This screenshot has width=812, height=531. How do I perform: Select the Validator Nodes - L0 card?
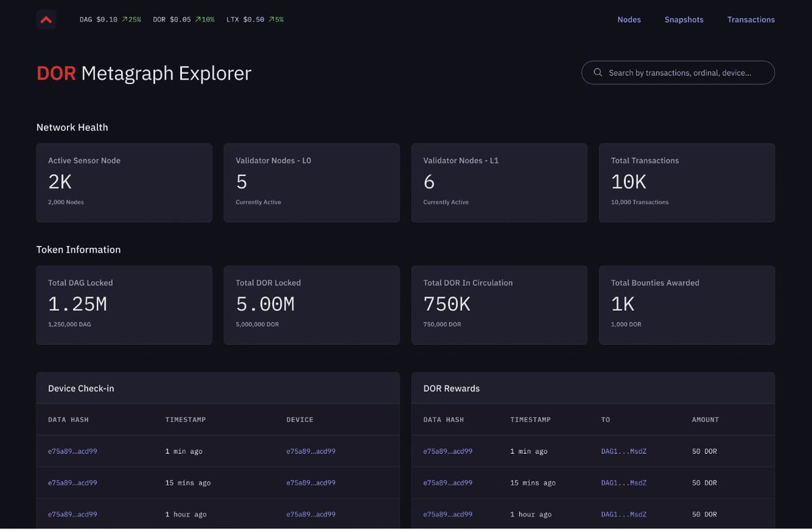click(x=312, y=183)
